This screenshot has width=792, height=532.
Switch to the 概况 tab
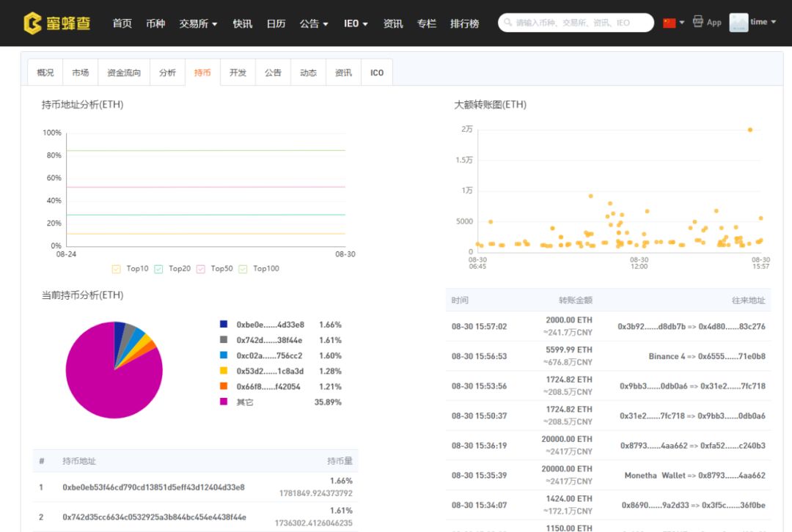coord(45,73)
